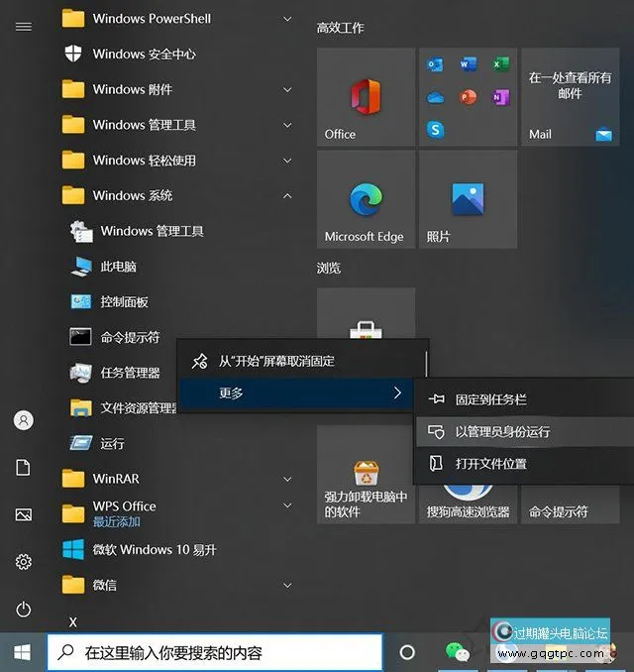The width and height of the screenshot is (634, 672).
Task: Open the Office tile
Action: click(366, 97)
